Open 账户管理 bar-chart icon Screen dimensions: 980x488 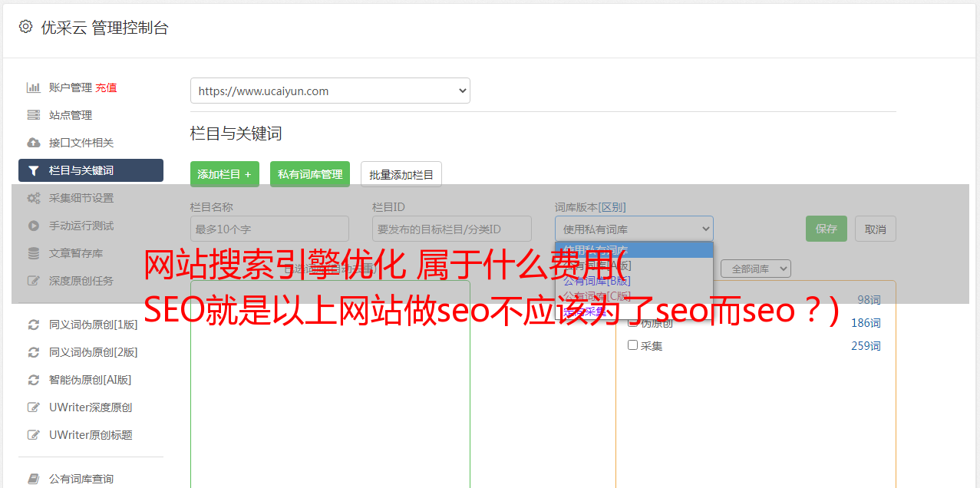click(34, 87)
